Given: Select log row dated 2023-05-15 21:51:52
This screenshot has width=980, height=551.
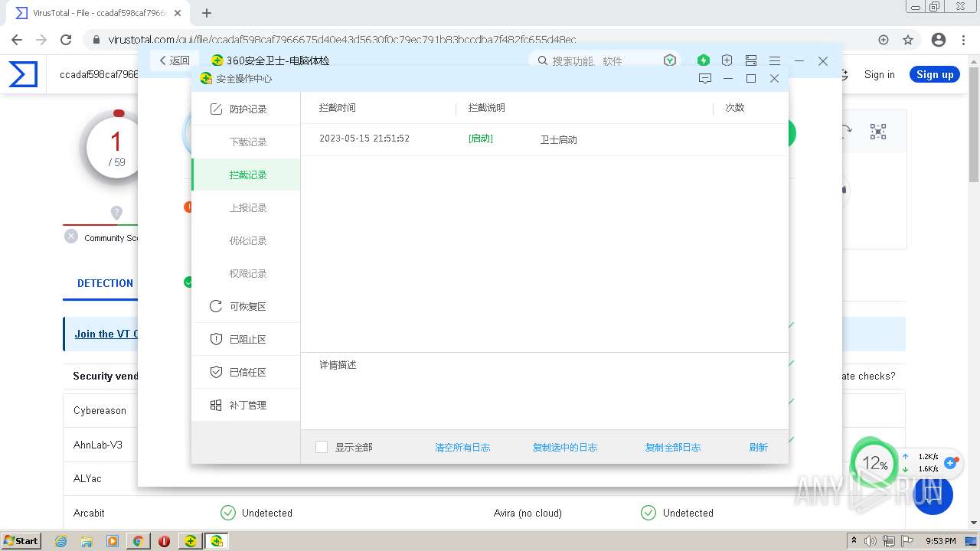Looking at the screenshot, I should (x=544, y=139).
